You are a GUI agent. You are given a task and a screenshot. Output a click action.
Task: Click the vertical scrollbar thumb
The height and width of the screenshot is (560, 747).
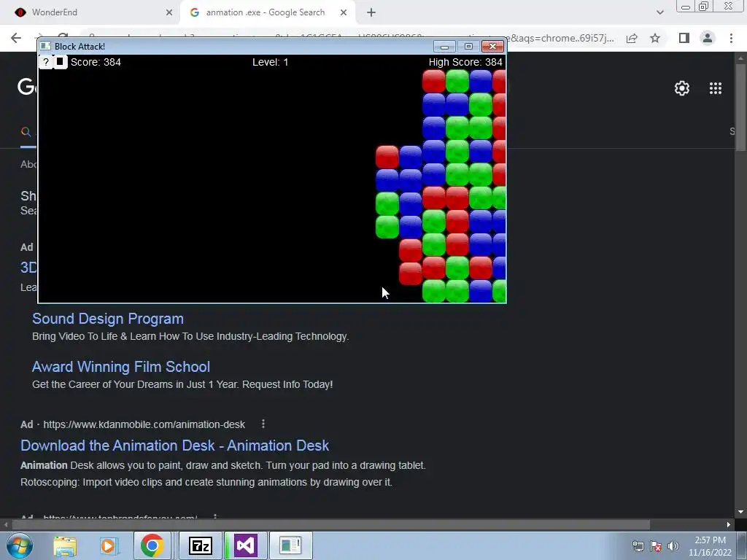pos(740,108)
